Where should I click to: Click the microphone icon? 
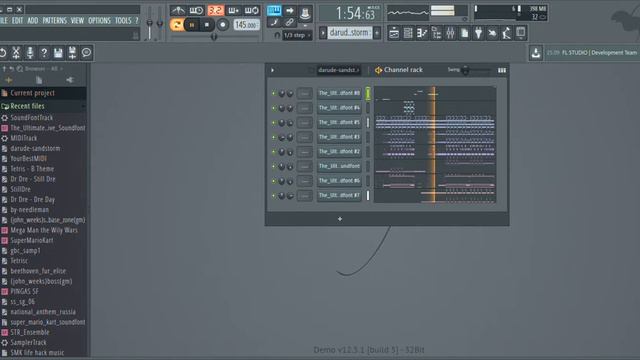point(30,53)
